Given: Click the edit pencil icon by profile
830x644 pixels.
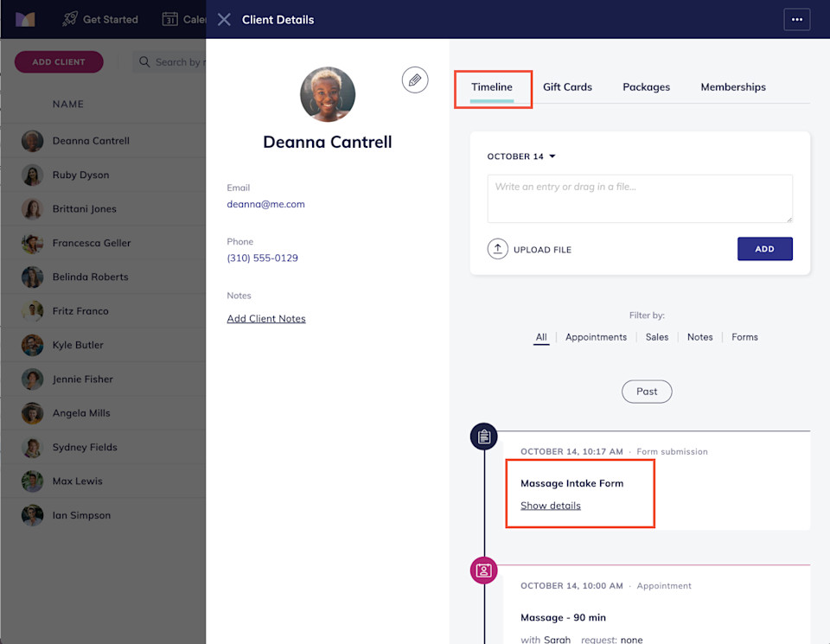Looking at the screenshot, I should pos(414,80).
